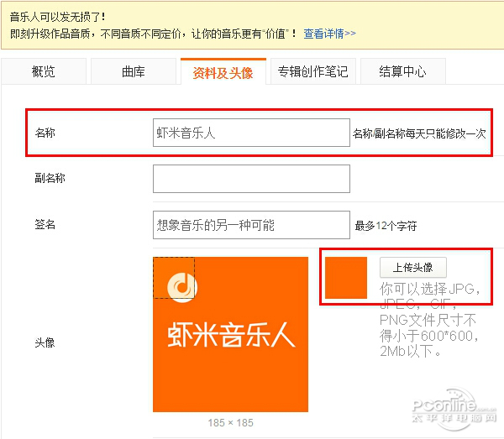The width and height of the screenshot is (504, 439).
Task: Click the 名称 input field
Action: click(x=251, y=133)
